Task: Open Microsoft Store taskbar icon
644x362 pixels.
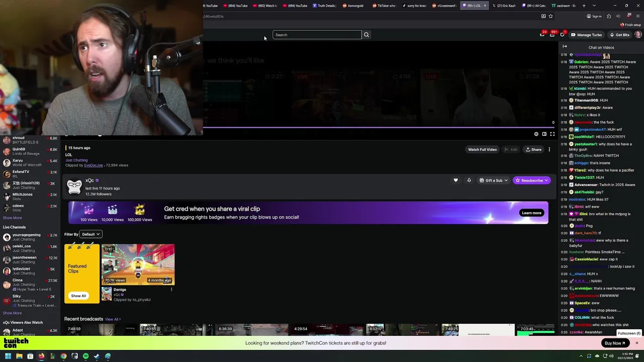Action: (x=30, y=356)
